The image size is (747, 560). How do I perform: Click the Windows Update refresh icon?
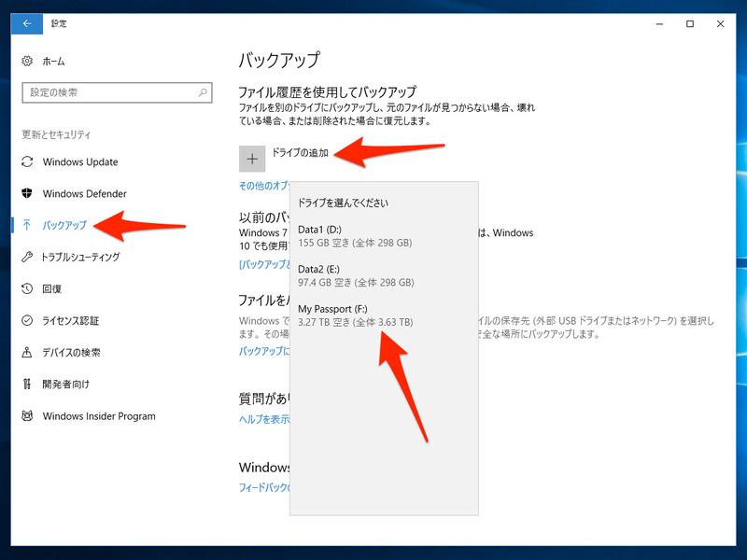click(27, 161)
